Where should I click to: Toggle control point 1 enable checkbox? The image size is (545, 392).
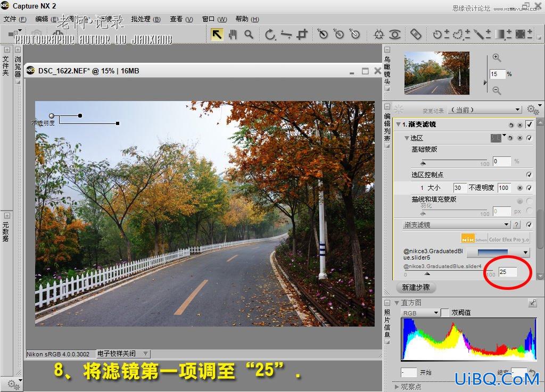pos(529,188)
